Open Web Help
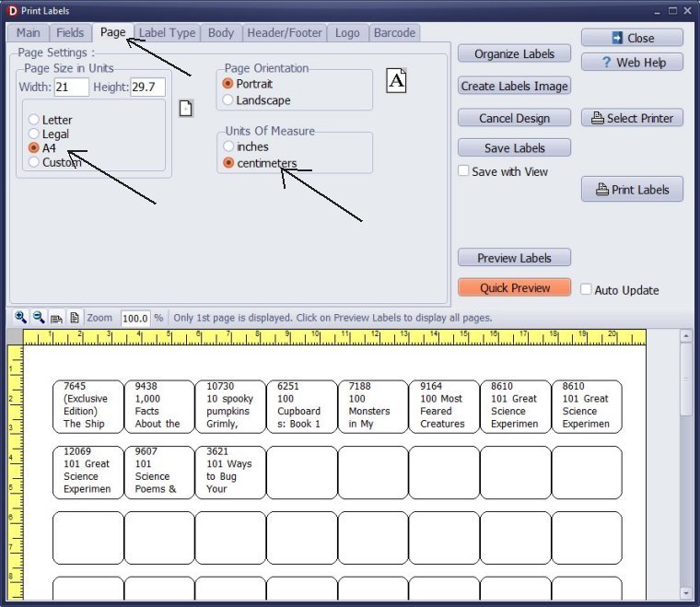The image size is (700, 607). pos(632,63)
